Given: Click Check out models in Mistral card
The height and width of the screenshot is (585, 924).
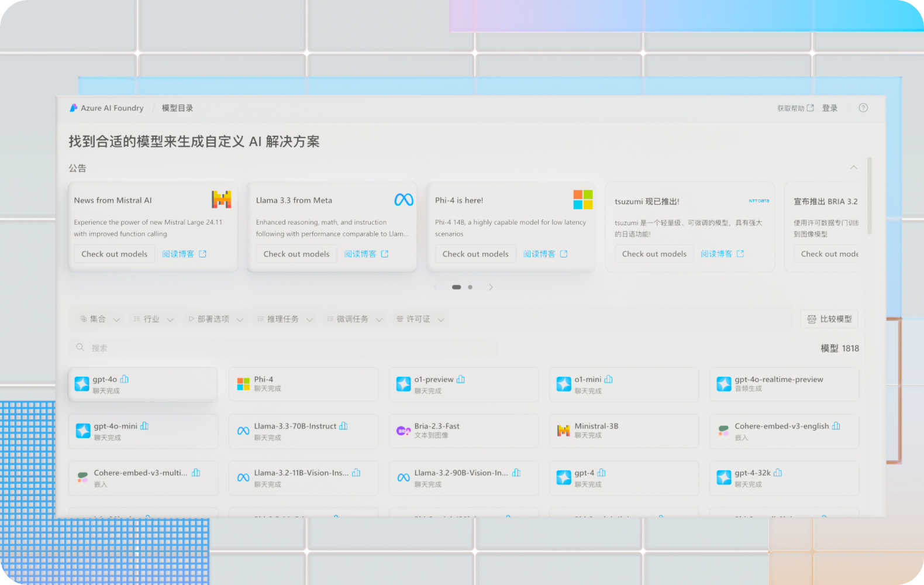Looking at the screenshot, I should (115, 254).
